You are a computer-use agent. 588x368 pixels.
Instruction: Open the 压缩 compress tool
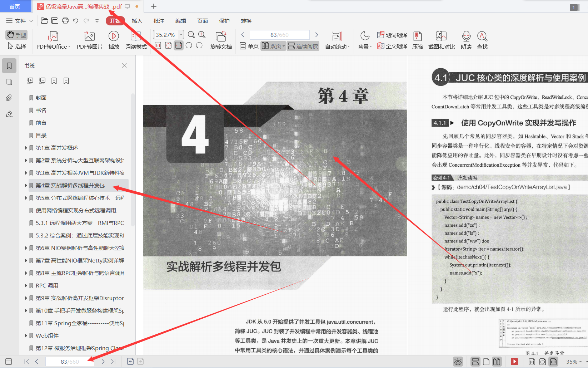[417, 39]
